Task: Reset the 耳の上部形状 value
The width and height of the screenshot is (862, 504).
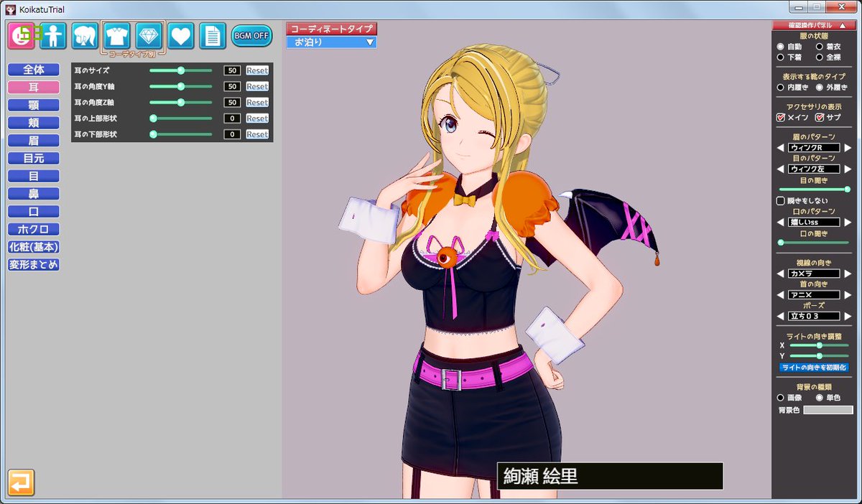Action: pos(257,118)
